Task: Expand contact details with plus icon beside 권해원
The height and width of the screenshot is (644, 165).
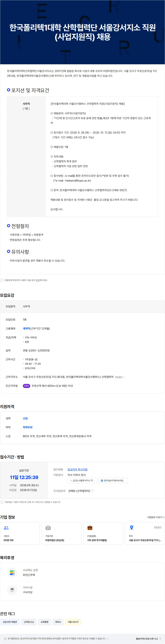Action: (92, 491)
